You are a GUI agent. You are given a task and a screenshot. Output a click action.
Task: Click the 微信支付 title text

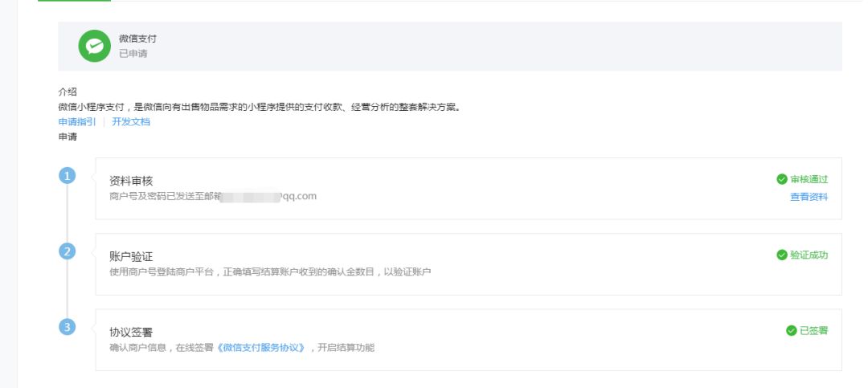[x=138, y=39]
